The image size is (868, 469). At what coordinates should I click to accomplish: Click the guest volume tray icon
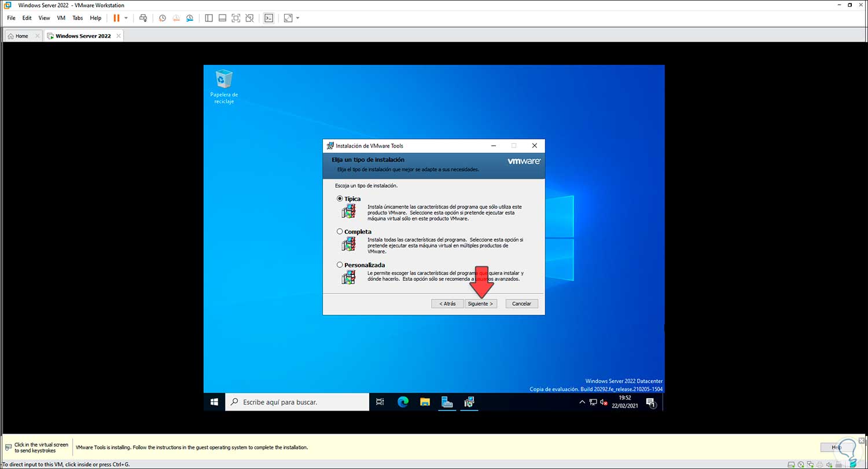(x=604, y=402)
